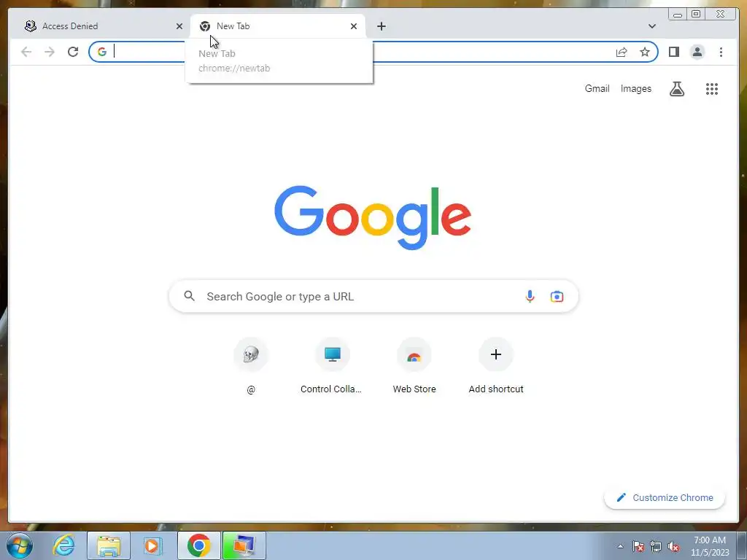Bookmark this tab with the star icon
Viewport: 747px width, 560px height.
(645, 52)
